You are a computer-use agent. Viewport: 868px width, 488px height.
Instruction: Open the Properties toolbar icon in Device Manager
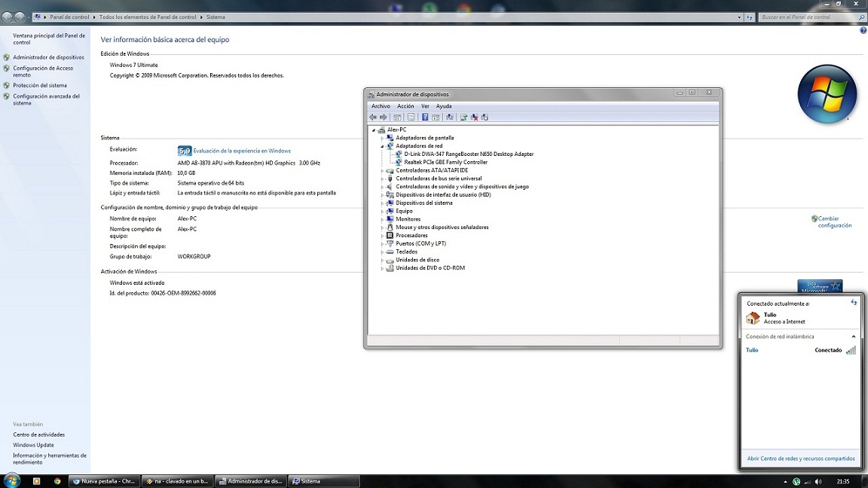(411, 117)
